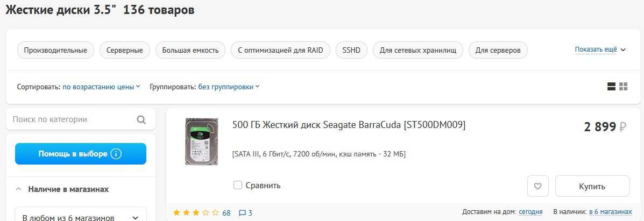
Task: Select С оптимизацией для RAID tag
Action: click(x=280, y=51)
